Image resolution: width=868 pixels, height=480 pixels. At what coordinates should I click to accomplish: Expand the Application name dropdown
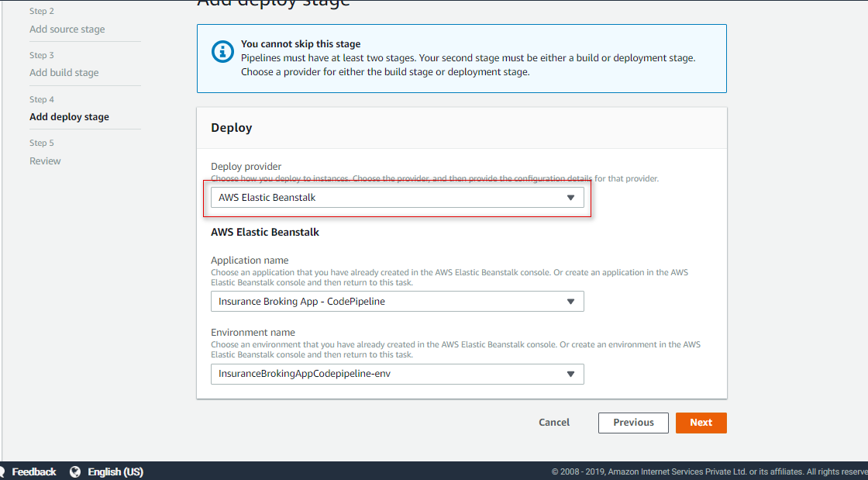pyautogui.click(x=397, y=302)
